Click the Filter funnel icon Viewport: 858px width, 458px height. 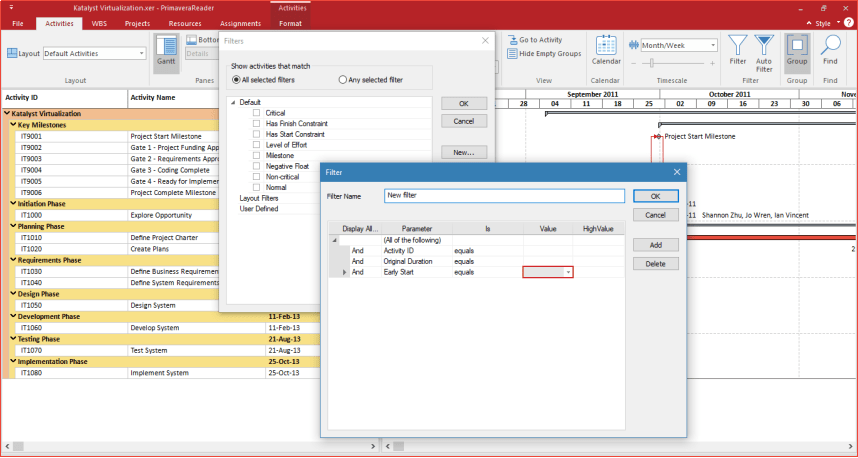[738, 50]
